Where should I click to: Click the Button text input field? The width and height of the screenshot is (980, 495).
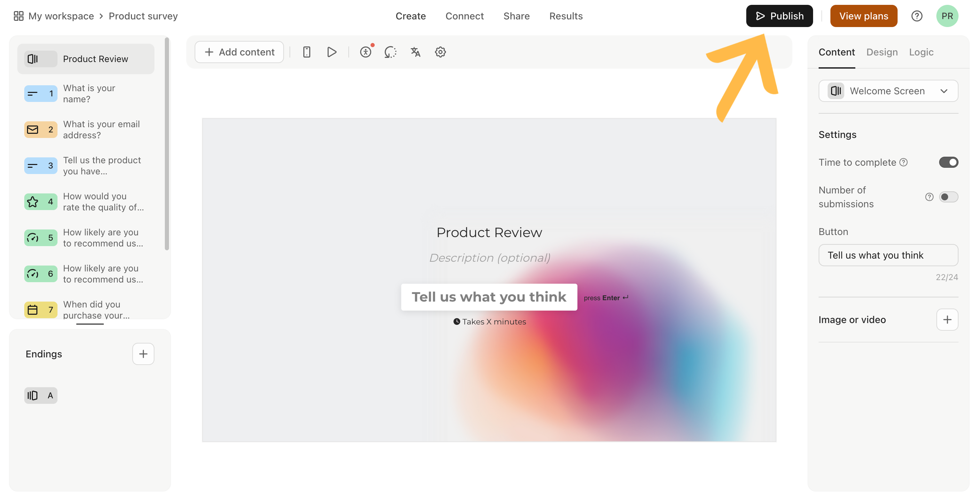(888, 255)
